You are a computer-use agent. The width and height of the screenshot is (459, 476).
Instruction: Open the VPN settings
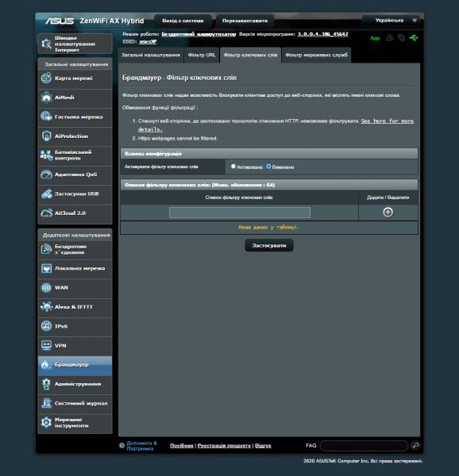(x=75, y=345)
